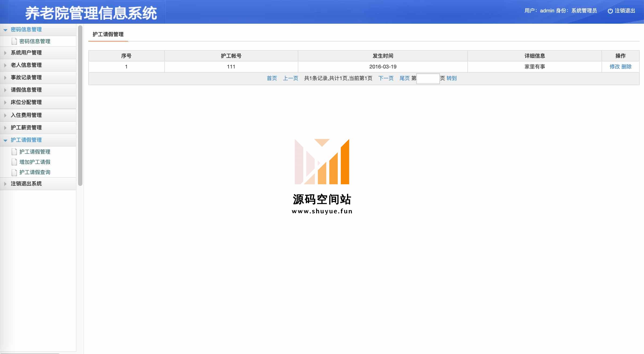Go to 首页 first page
This screenshot has height=354, width=644.
click(x=272, y=78)
